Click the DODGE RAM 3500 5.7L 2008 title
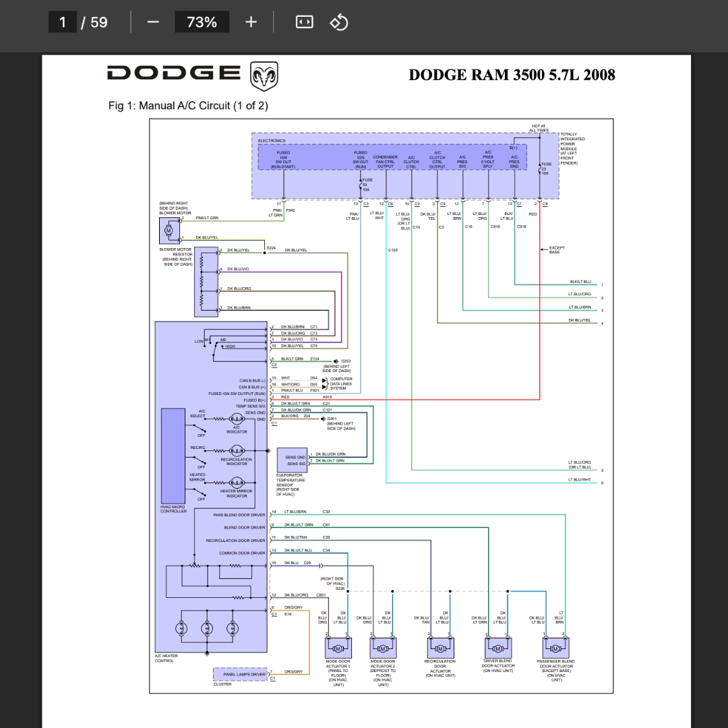Screen dimensions: 728x728 pyautogui.click(x=512, y=75)
